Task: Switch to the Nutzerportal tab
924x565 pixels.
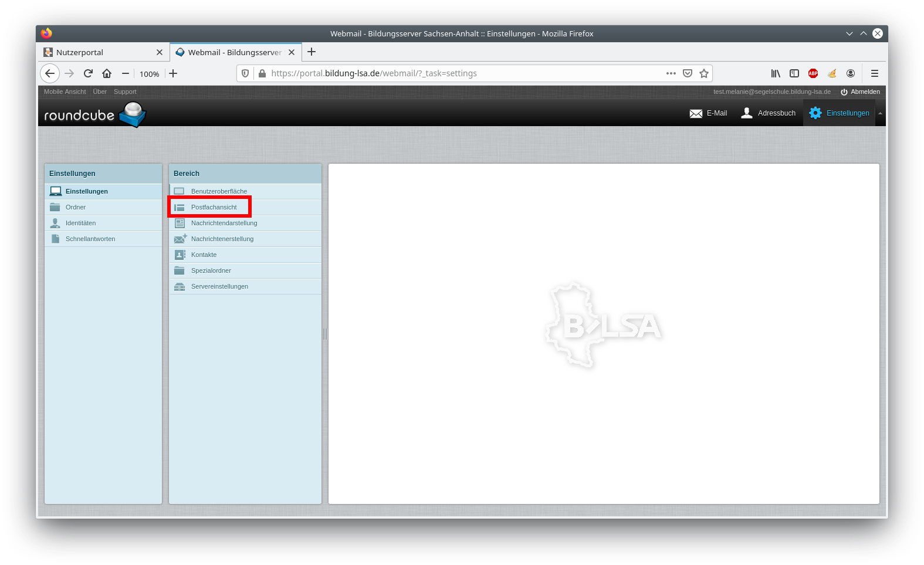Action: (104, 52)
